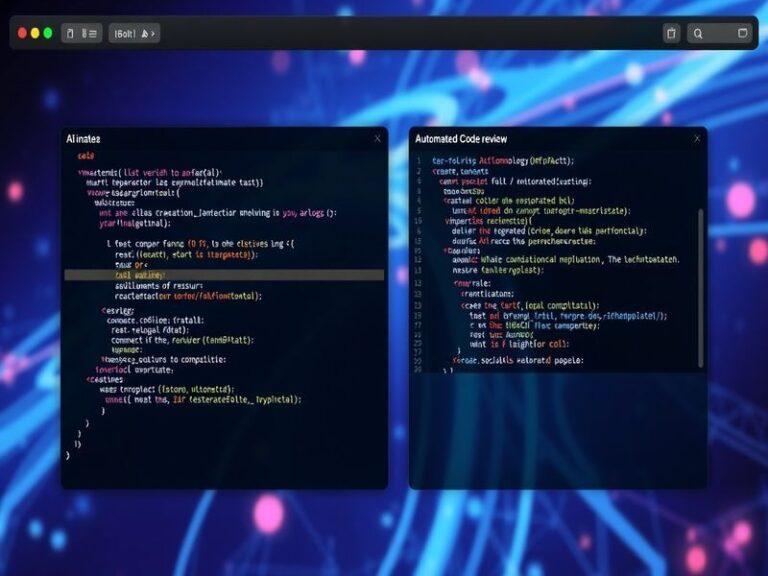Click the Automated Code review title
Screen dimensions: 768x576
coord(461,139)
